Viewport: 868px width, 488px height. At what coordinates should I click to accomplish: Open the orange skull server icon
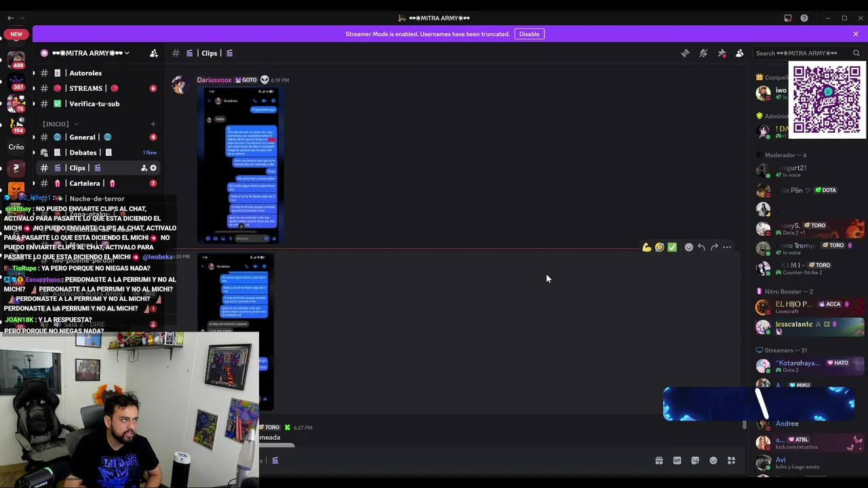click(16, 189)
